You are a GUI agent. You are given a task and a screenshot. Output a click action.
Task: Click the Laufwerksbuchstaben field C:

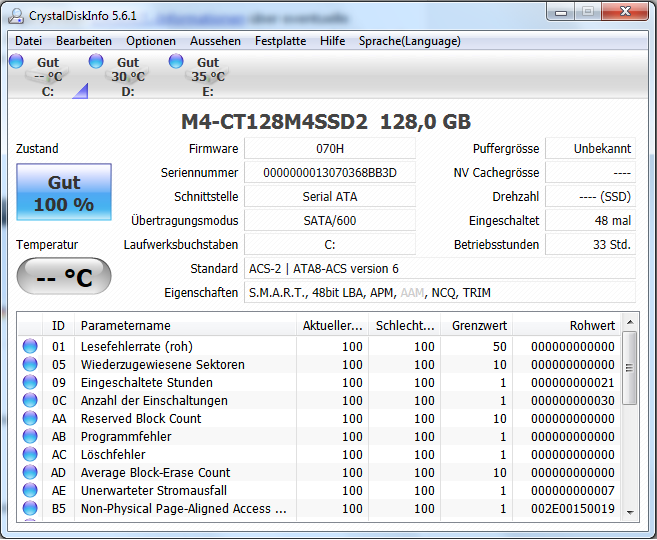(x=330, y=244)
